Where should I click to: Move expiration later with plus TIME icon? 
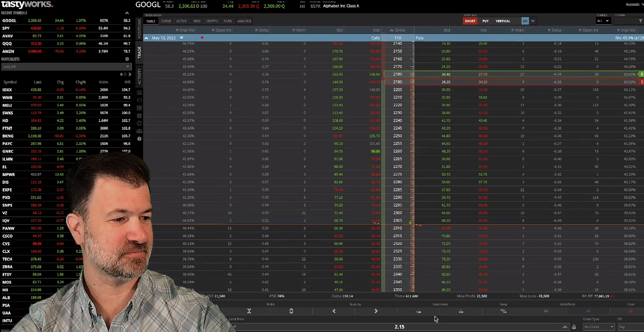click(461, 311)
